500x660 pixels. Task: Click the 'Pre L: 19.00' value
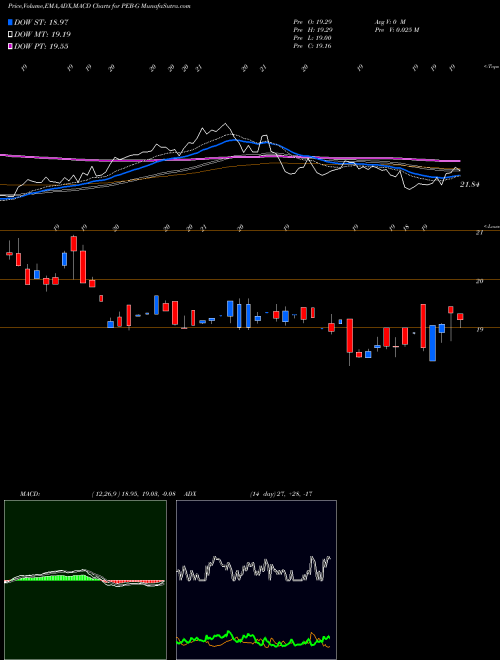[312, 38]
